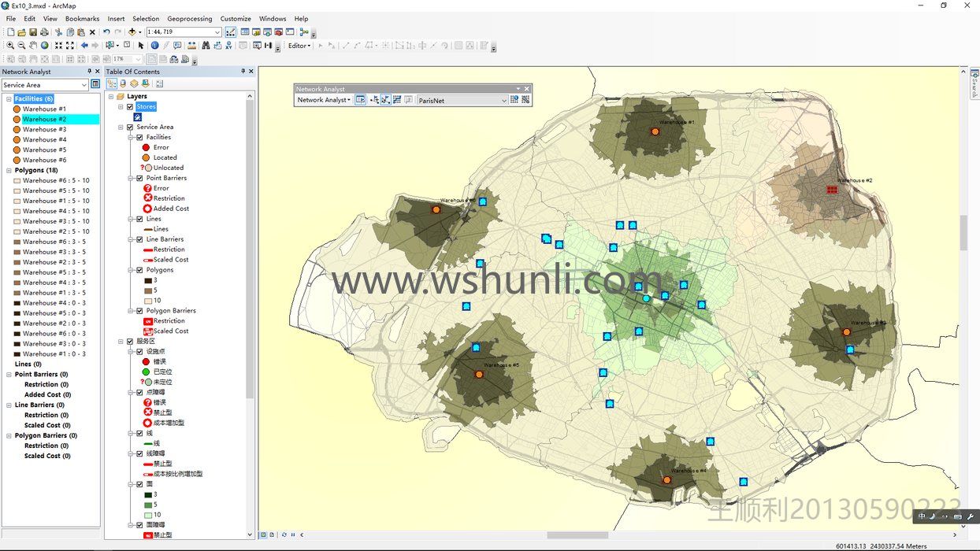Click the Network Identify tool icon
This screenshot has width=980, height=551.
(x=514, y=100)
